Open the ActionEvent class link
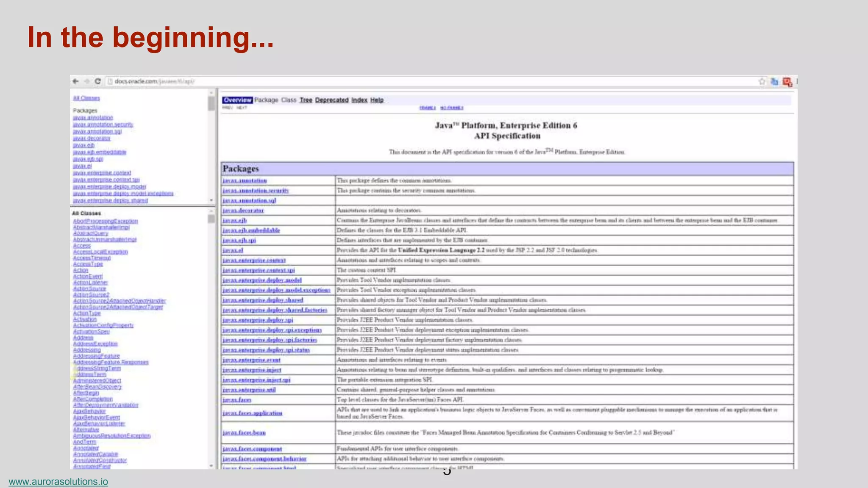The image size is (868, 488). tap(88, 276)
